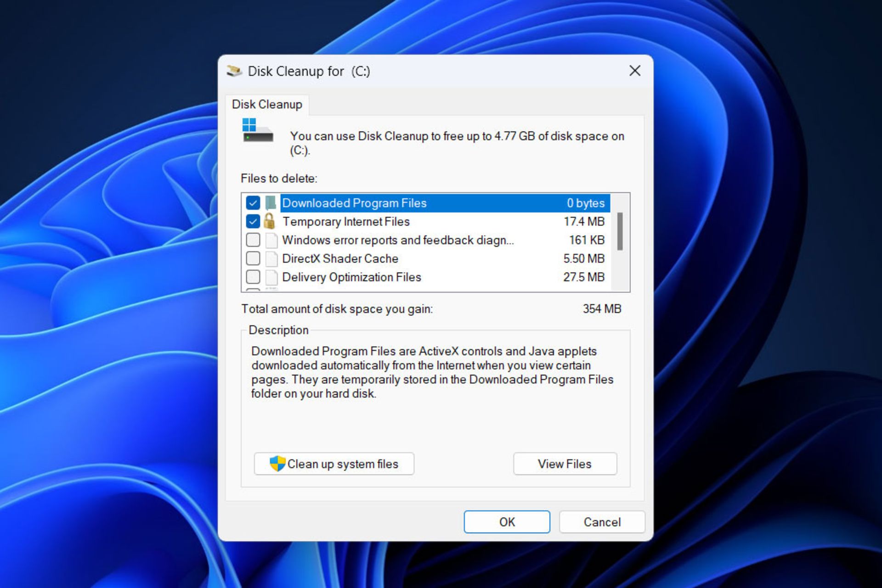
Task: Select the Disk Cleanup tab
Action: click(x=267, y=105)
